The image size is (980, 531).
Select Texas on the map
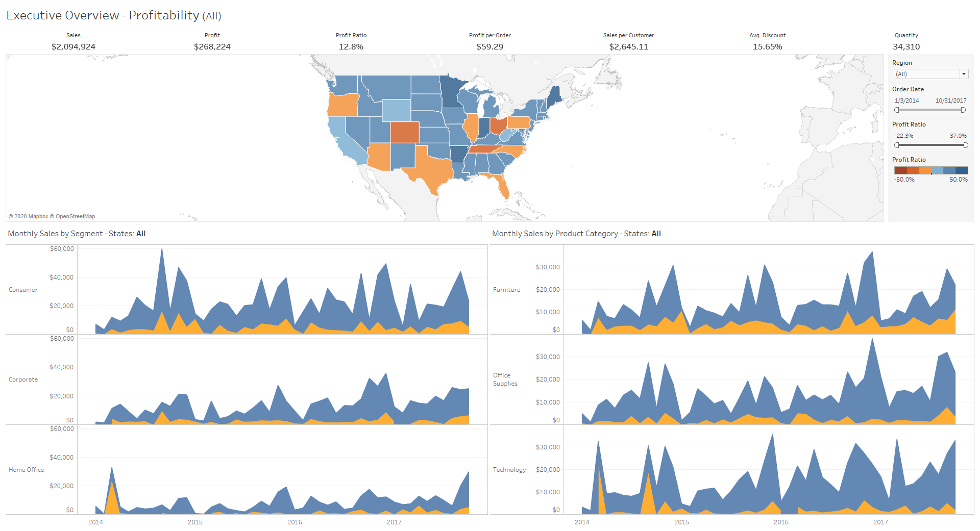(431, 168)
